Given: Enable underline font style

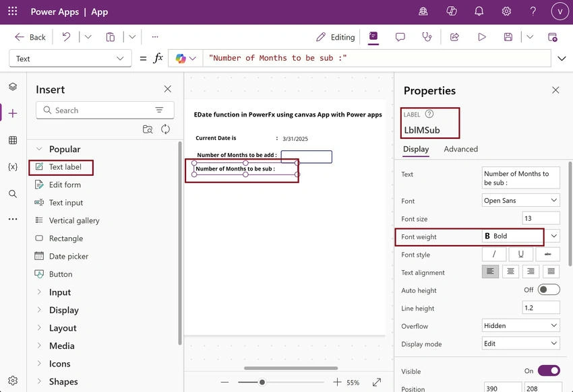Looking at the screenshot, I should (x=520, y=255).
